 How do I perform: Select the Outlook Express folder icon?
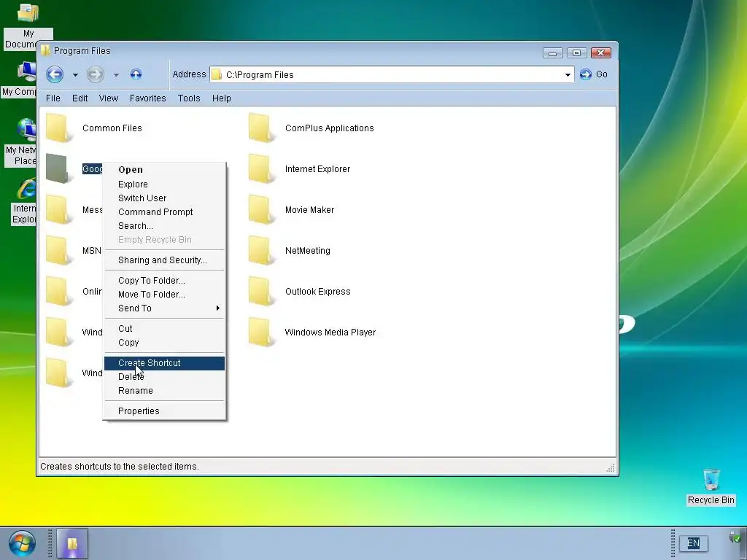[261, 292]
